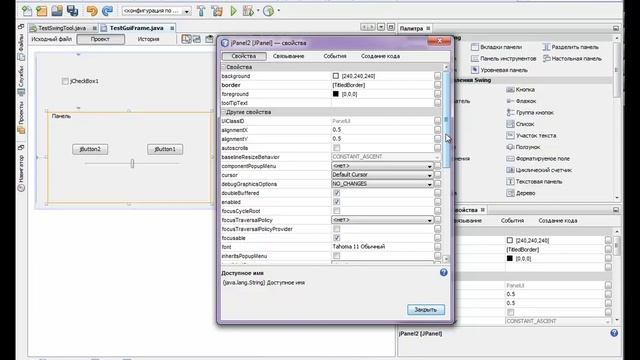Click the Save All toolbar icon
This screenshot has height=360, width=640.
point(72,11)
